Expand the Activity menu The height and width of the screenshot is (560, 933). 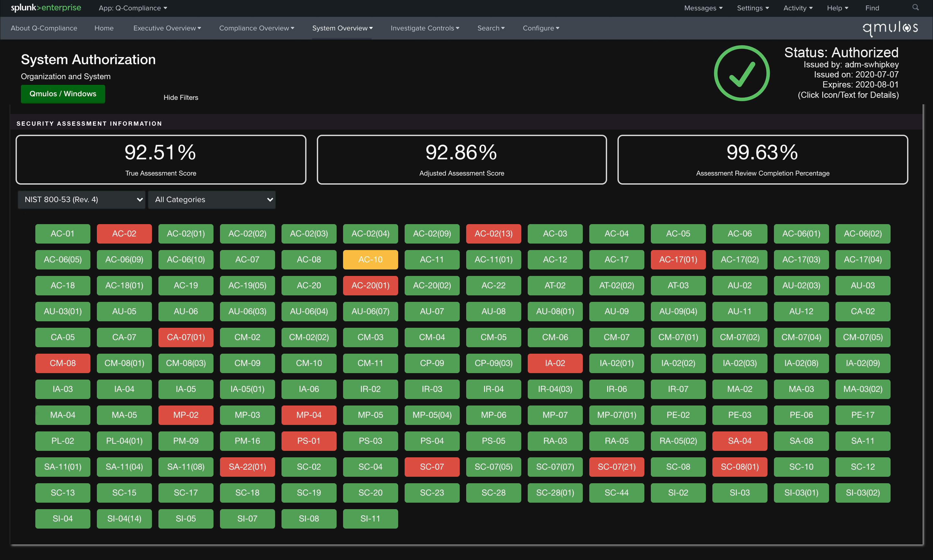[798, 8]
